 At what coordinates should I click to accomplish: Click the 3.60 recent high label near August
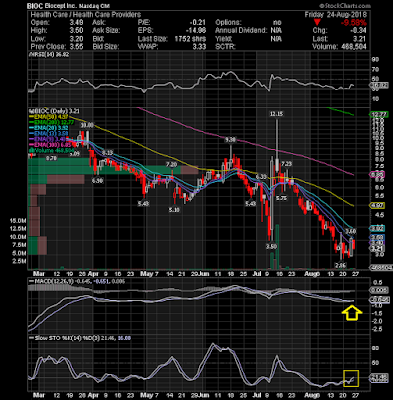350,231
